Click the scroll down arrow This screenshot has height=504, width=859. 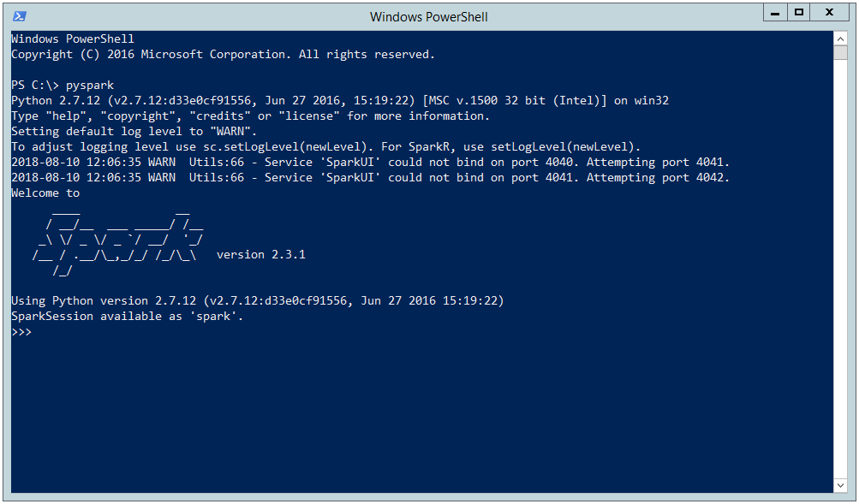[841, 486]
